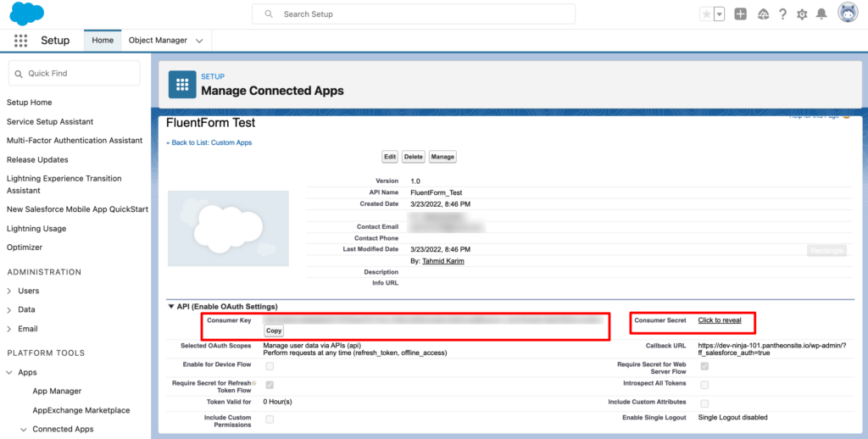Screen dimensions: 868x439
Task: Click the search icon in Quick Find
Action: tap(19, 74)
